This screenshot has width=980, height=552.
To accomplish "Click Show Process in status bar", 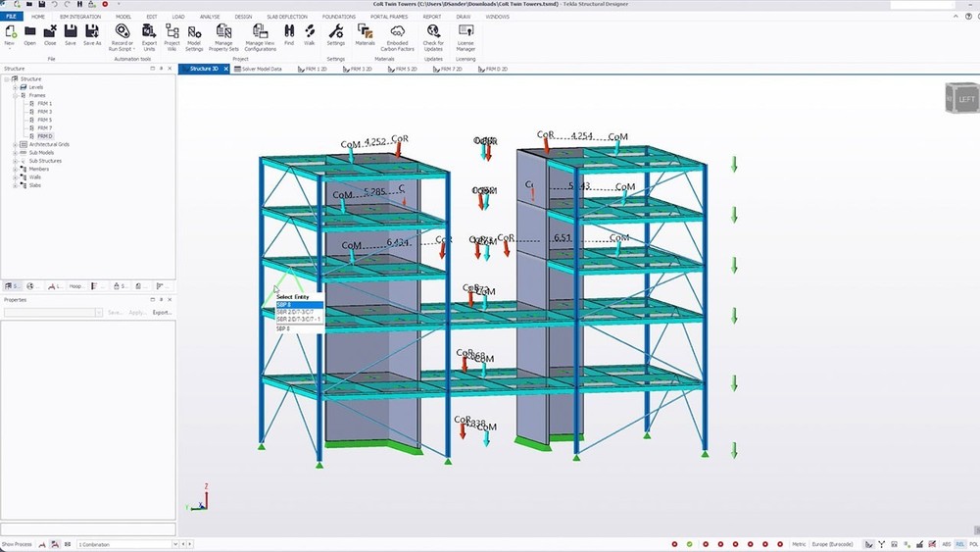I will coord(17,544).
